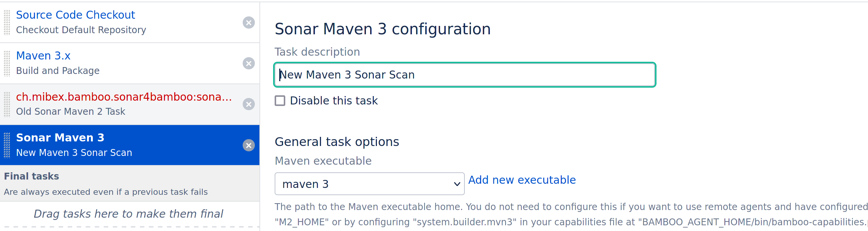
Task: Focus the Task description input field
Action: tap(464, 75)
